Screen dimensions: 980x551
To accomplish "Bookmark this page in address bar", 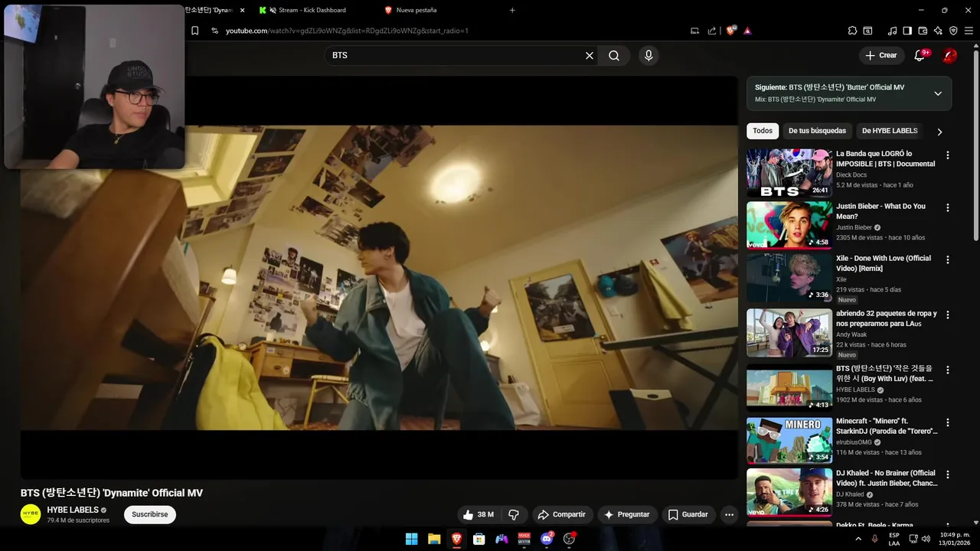I will [194, 31].
